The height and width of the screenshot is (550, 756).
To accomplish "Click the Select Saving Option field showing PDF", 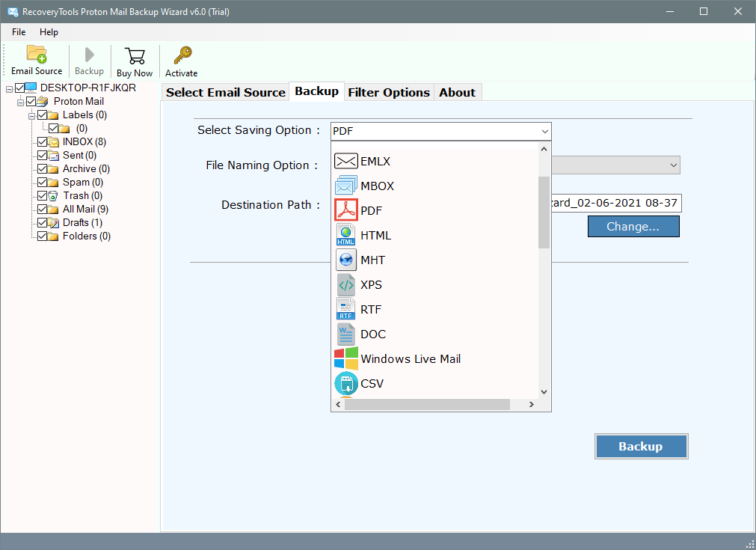I will click(440, 131).
